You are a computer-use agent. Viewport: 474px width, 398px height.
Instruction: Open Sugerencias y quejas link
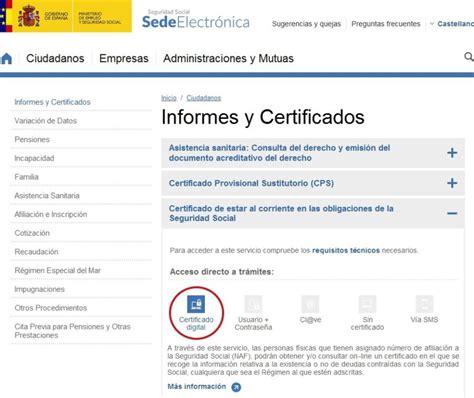[306, 24]
